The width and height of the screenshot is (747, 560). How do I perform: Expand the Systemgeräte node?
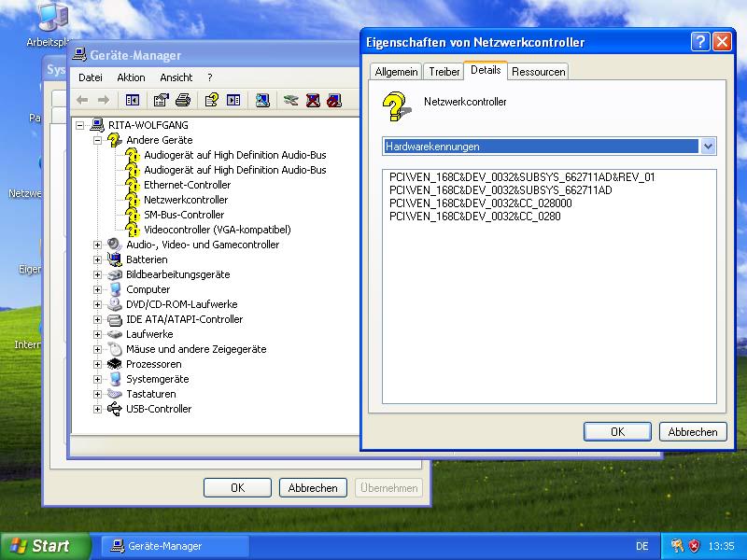coord(98,379)
